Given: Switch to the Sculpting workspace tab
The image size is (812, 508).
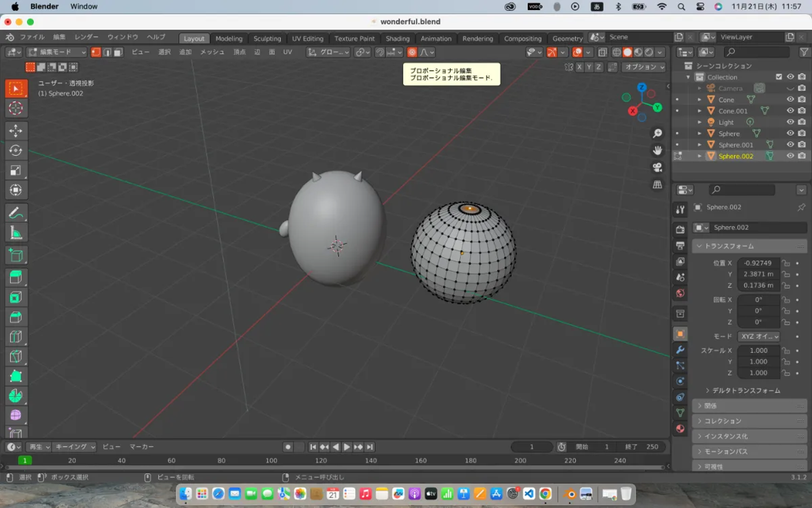Looking at the screenshot, I should tap(267, 39).
